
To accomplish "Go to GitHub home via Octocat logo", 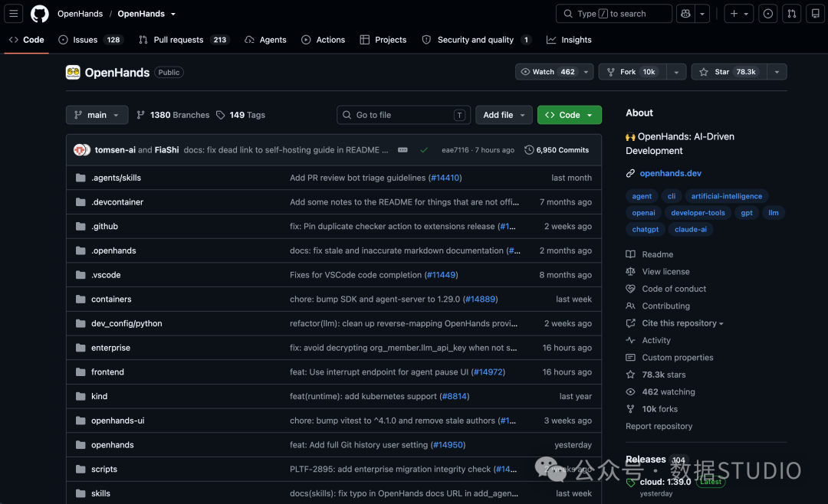I will 40,14.
